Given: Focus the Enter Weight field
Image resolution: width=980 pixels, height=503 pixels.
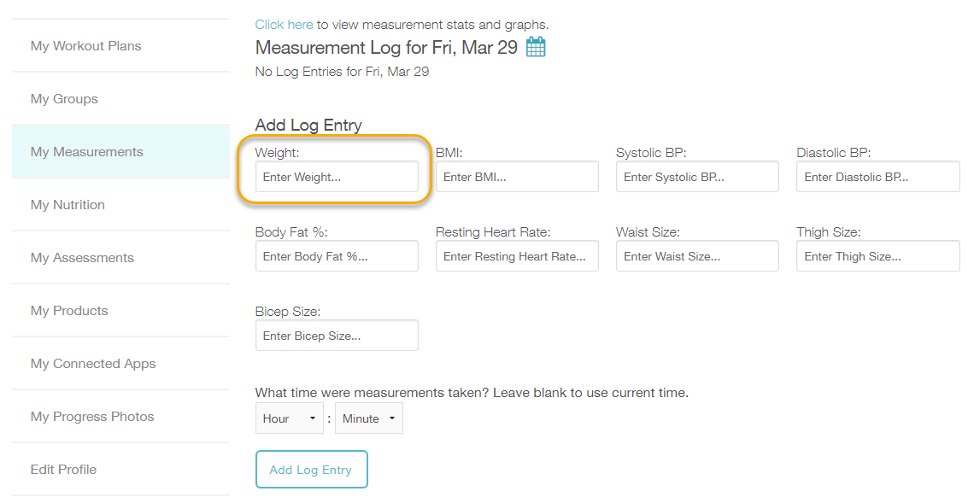Looking at the screenshot, I should 337,177.
